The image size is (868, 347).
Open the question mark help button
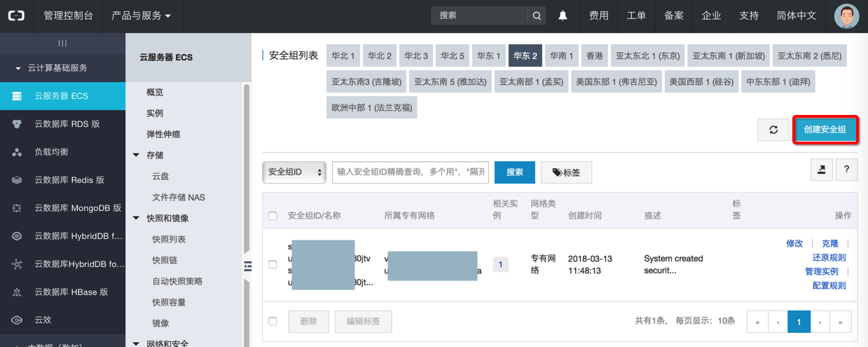pyautogui.click(x=847, y=168)
